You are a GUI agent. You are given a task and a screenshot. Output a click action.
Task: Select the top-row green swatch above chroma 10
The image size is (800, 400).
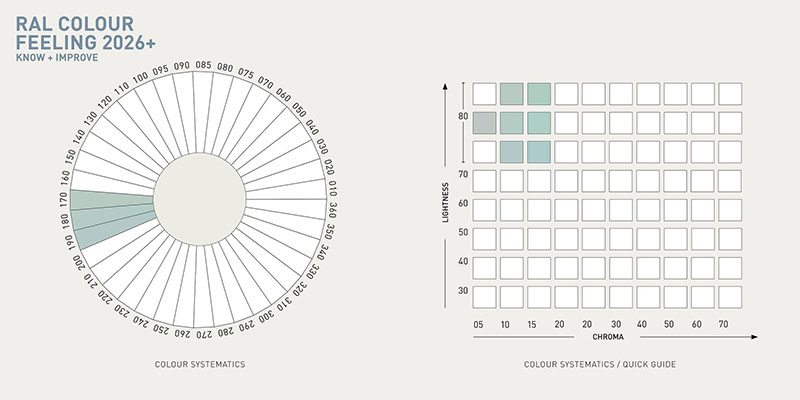[512, 94]
